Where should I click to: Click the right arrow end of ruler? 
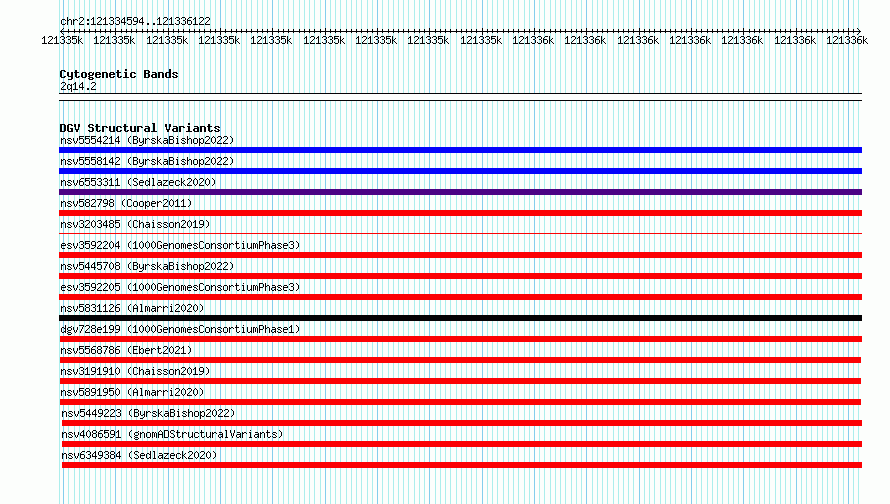click(859, 31)
